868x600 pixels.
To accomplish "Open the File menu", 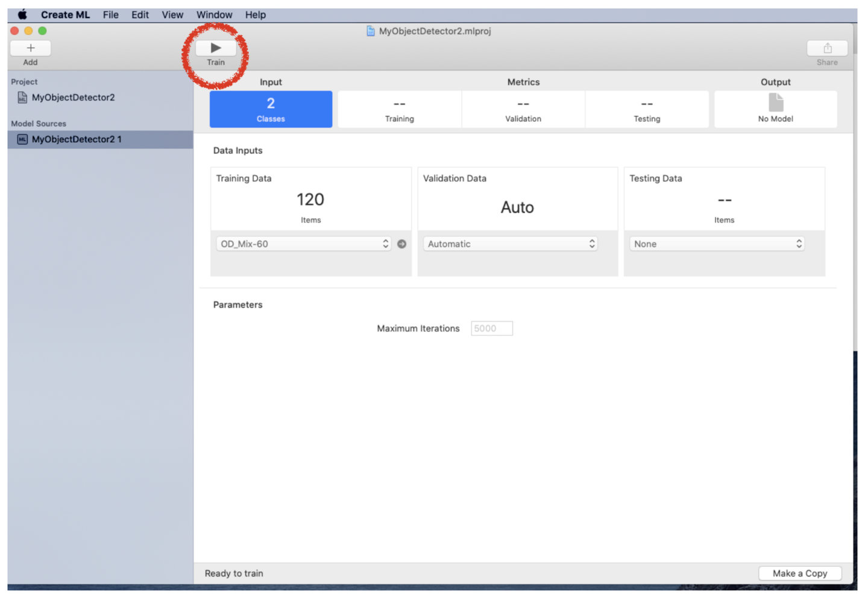I will click(x=110, y=15).
